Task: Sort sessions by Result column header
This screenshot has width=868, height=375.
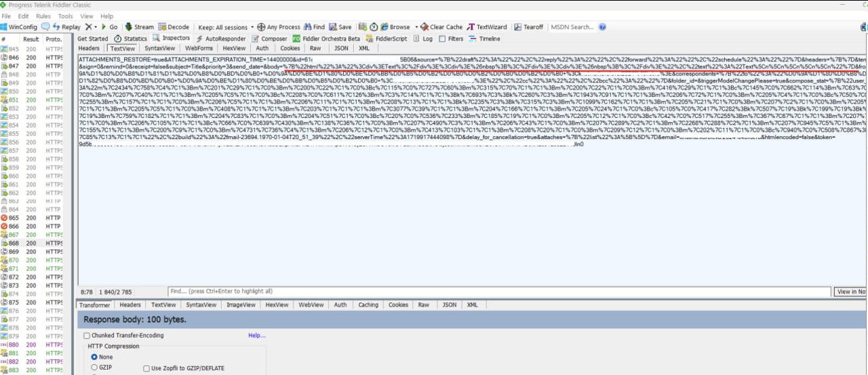Action: click(x=31, y=39)
